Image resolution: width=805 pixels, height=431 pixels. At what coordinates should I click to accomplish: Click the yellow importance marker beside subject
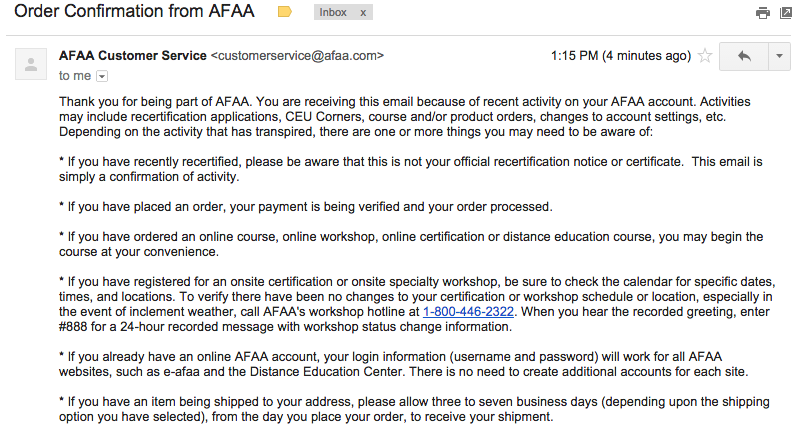click(x=285, y=12)
